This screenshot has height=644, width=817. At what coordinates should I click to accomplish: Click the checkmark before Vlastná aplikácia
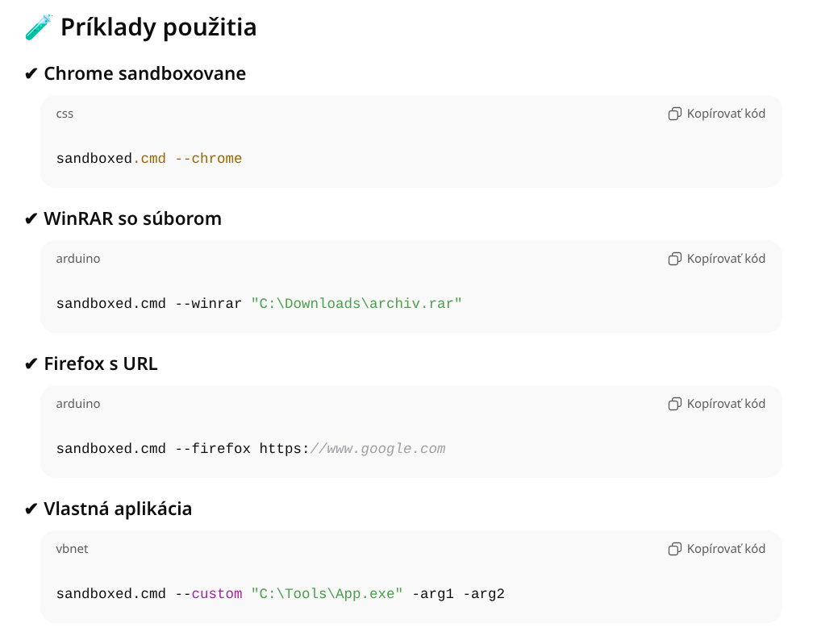[30, 508]
